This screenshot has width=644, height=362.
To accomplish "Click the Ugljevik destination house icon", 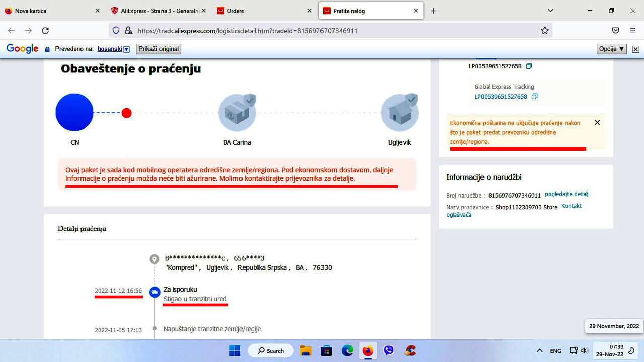I will coord(399,112).
